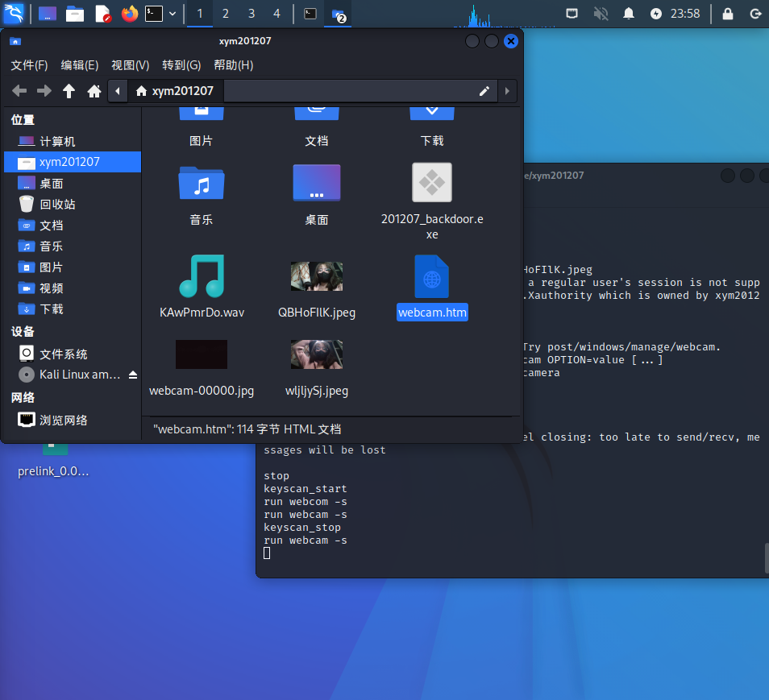Open power manager tray icon
Image resolution: width=769 pixels, height=700 pixels.
[x=656, y=14]
